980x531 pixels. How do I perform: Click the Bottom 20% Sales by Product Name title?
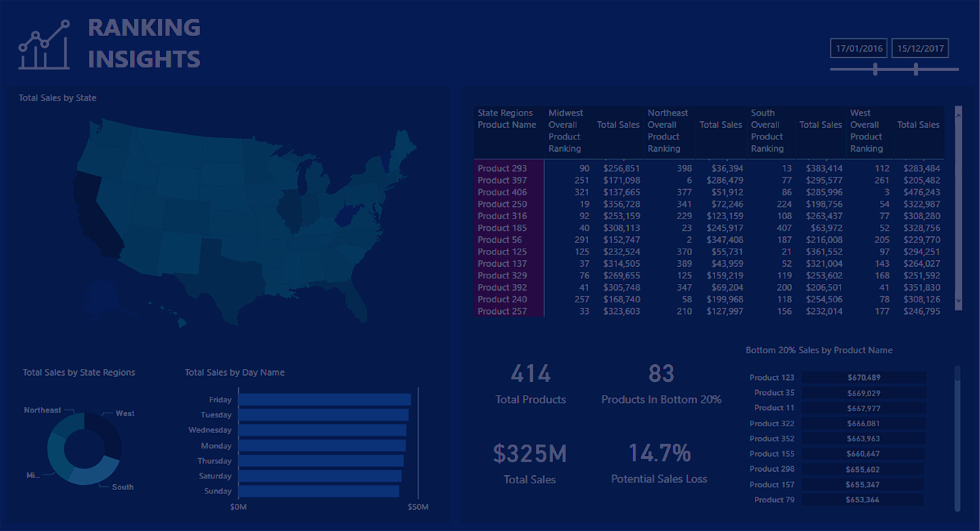819,350
